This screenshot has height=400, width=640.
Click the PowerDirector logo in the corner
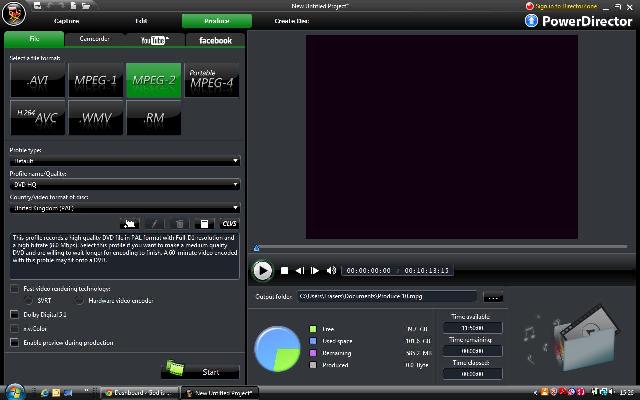point(14,13)
